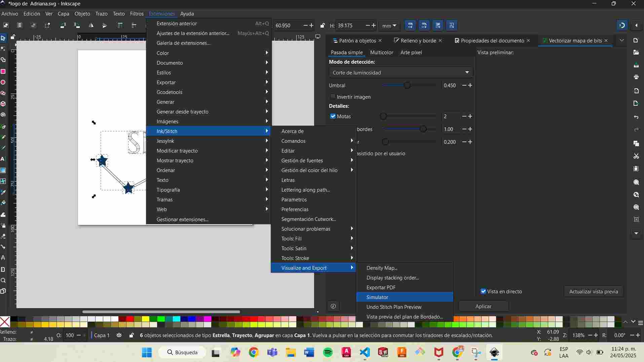Toggle Capa 1 visibility eye
The height and width of the screenshot is (362, 644).
coord(119,335)
